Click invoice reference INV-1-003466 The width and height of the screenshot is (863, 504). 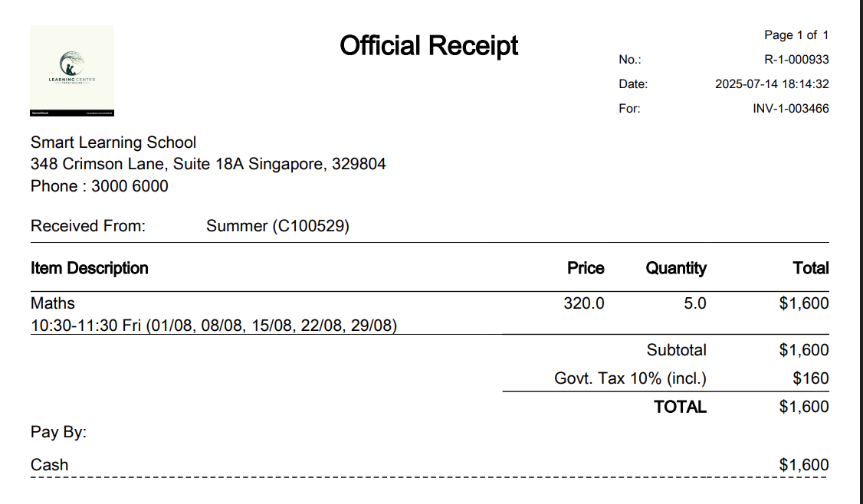pyautogui.click(x=790, y=109)
